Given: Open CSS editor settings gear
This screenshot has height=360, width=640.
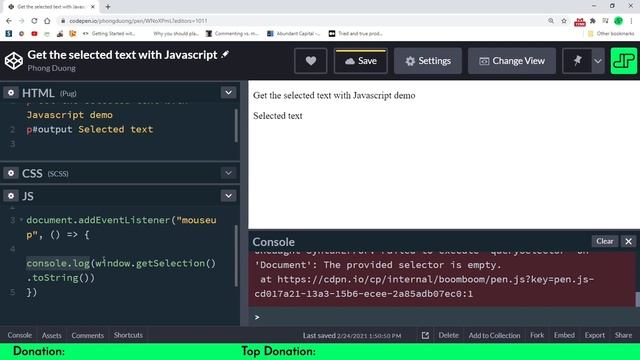Looking at the screenshot, I should [x=11, y=173].
